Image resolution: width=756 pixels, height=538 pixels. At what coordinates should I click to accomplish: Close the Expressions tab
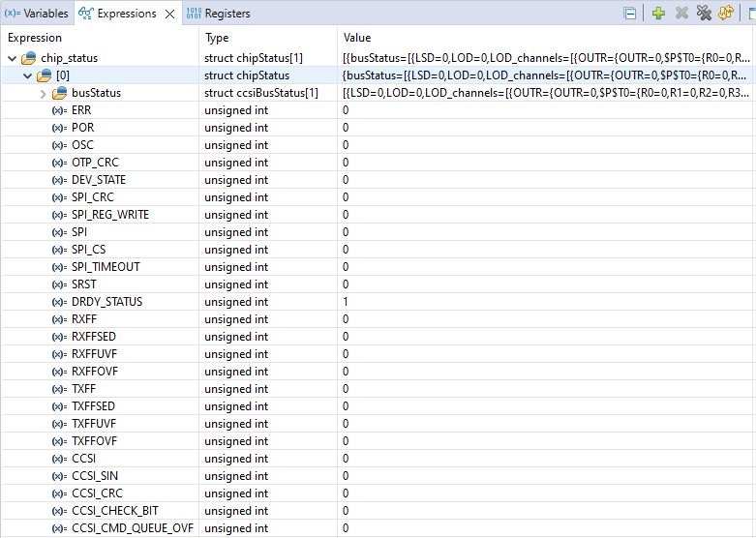(169, 14)
